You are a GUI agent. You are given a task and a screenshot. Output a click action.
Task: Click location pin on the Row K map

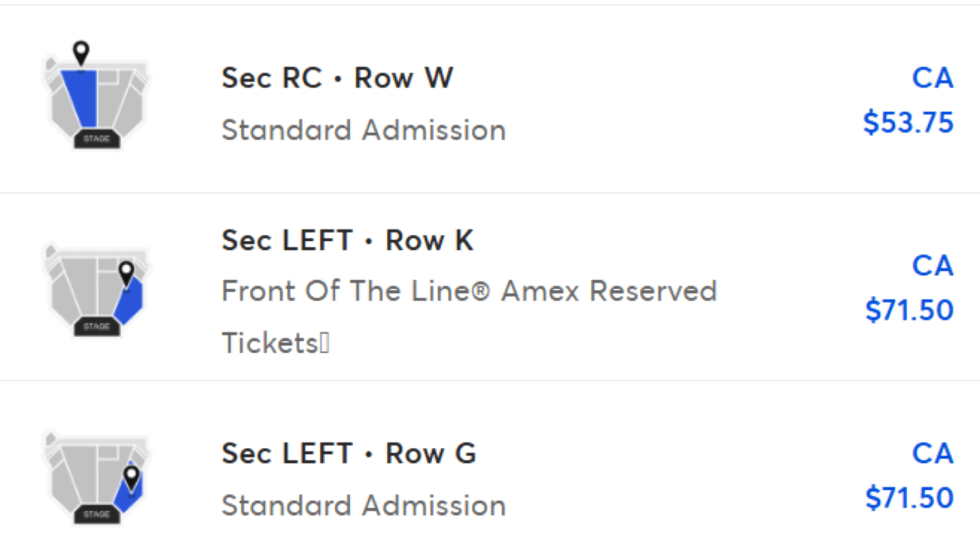coord(126,273)
